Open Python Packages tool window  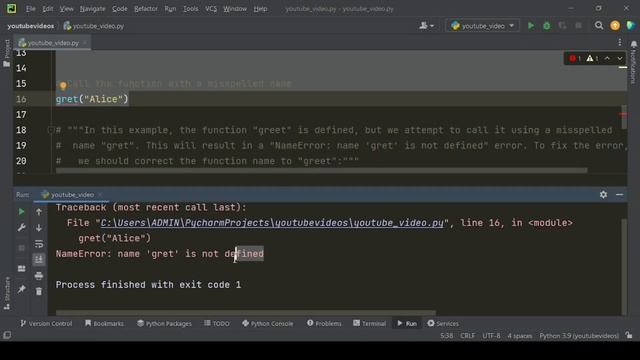click(x=164, y=323)
